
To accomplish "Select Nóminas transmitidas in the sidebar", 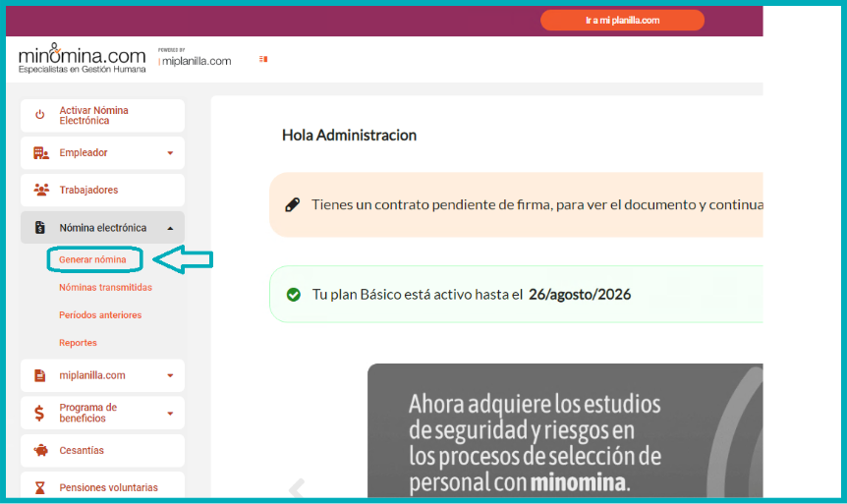I will (x=105, y=287).
